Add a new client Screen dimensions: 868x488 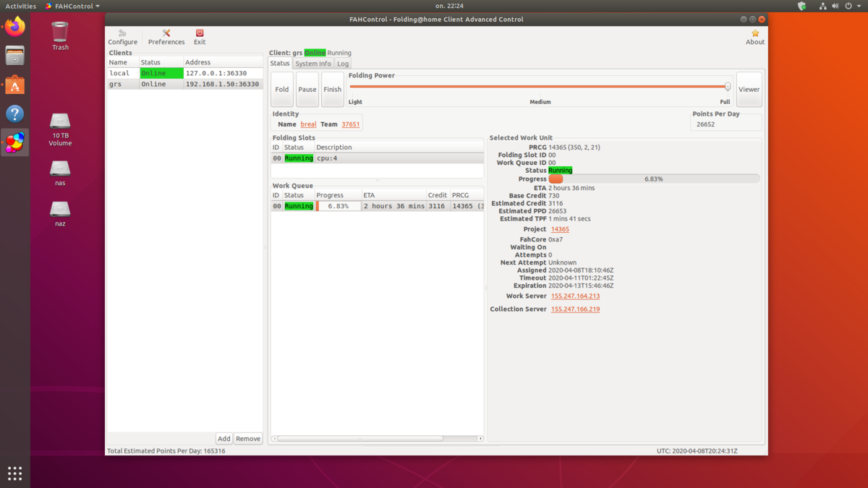coord(224,439)
